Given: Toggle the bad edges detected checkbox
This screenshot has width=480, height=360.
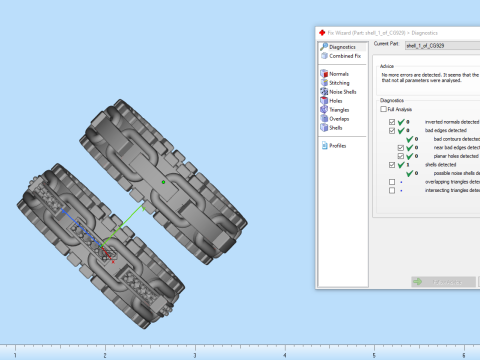Looking at the screenshot, I should pyautogui.click(x=392, y=130).
